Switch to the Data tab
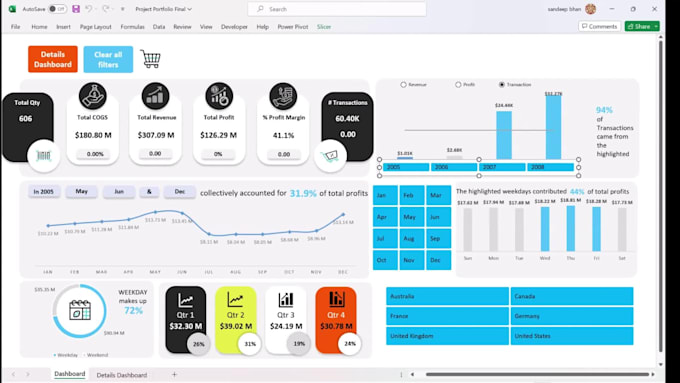 (159, 26)
